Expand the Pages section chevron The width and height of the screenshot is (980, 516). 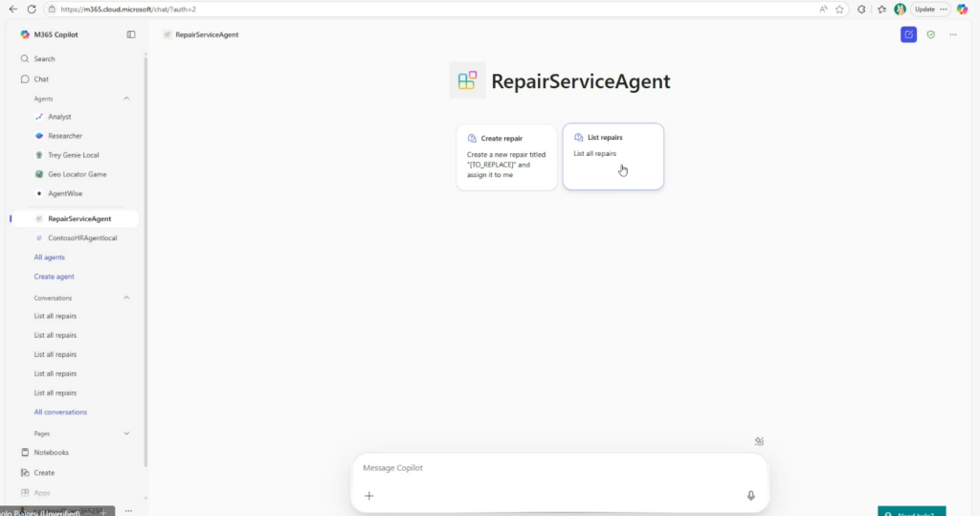tap(126, 434)
